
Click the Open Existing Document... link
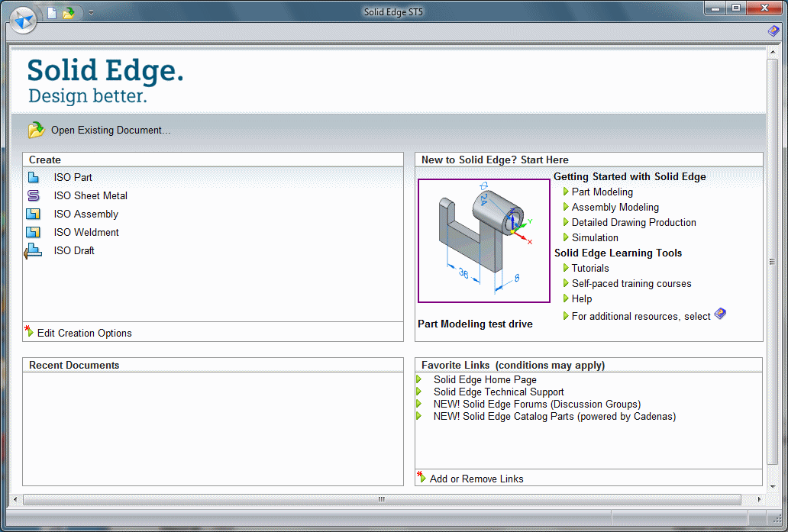click(111, 130)
